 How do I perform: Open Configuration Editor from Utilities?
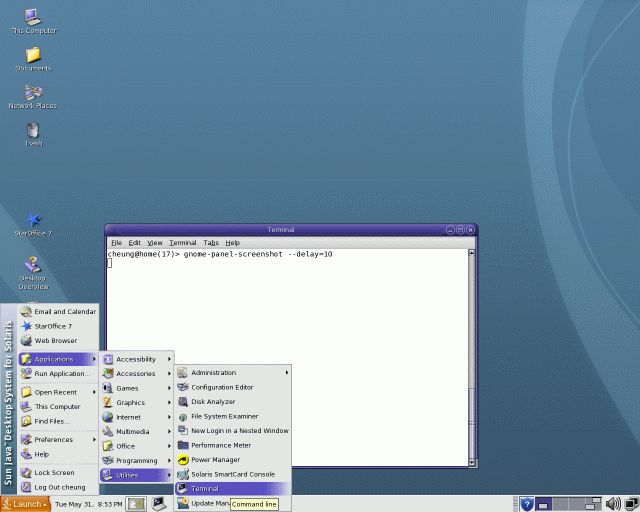tap(233, 387)
